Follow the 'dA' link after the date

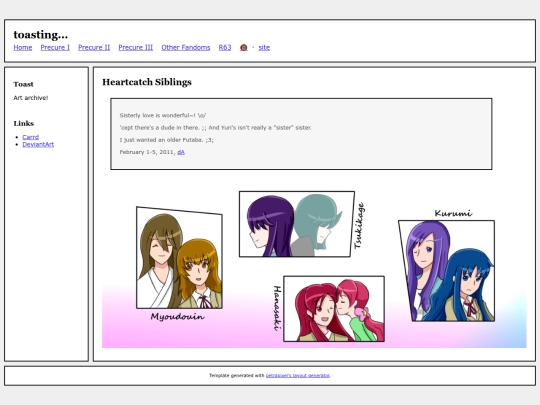tap(181, 152)
